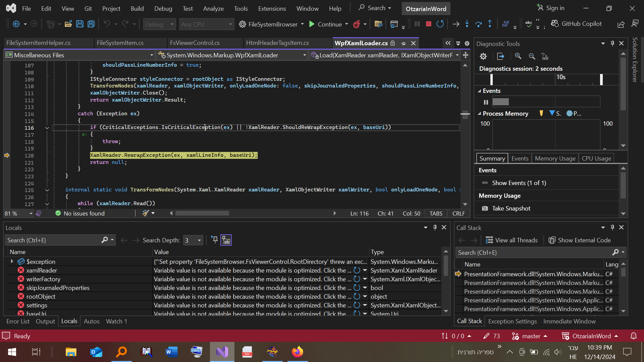
Task: Click the Show Next Statement arrow
Action: (x=456, y=24)
